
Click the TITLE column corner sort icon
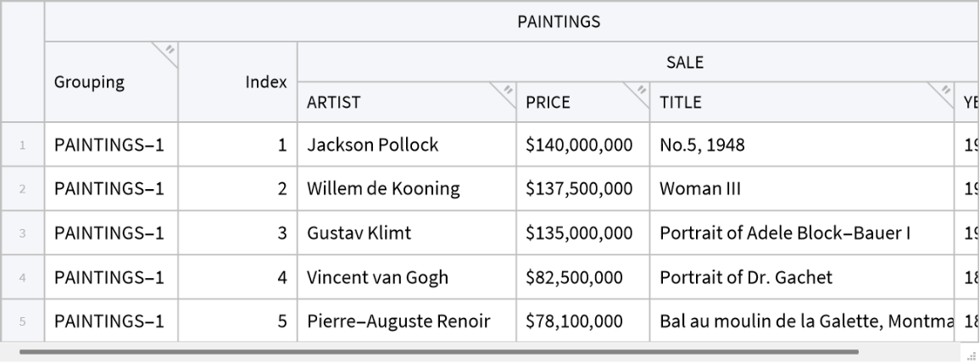(x=944, y=90)
